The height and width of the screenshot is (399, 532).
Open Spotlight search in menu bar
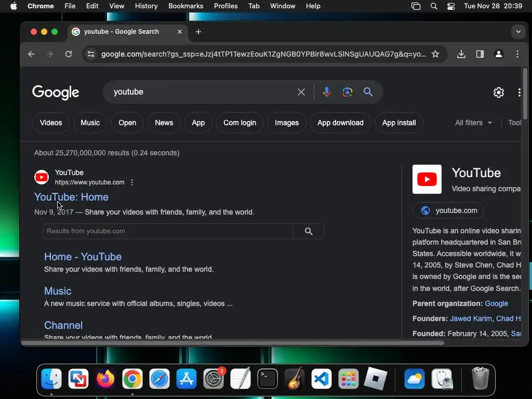click(x=434, y=6)
